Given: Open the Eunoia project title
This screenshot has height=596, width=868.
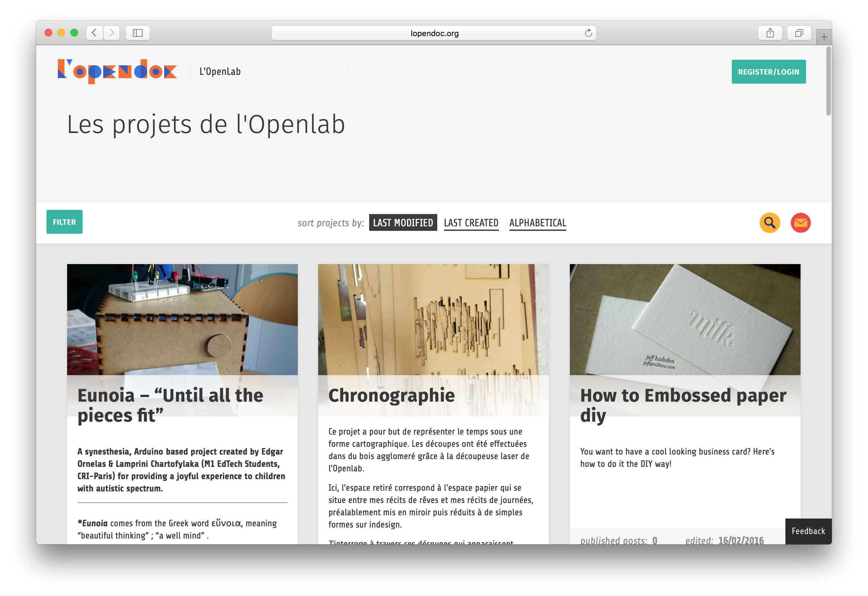Looking at the screenshot, I should [x=170, y=405].
